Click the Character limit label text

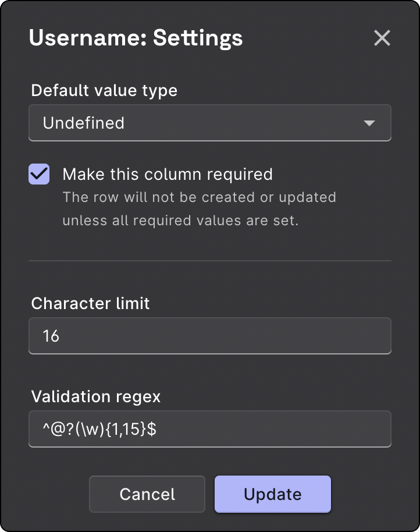(91, 303)
